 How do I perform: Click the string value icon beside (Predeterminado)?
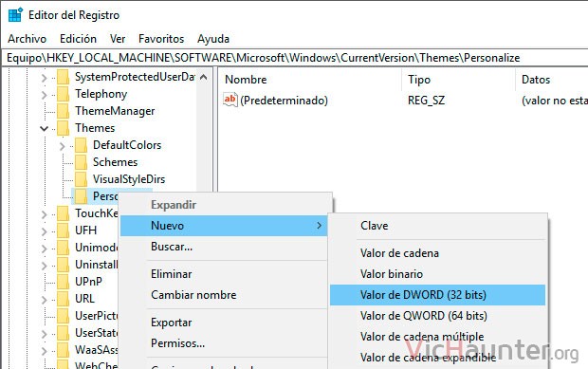230,100
